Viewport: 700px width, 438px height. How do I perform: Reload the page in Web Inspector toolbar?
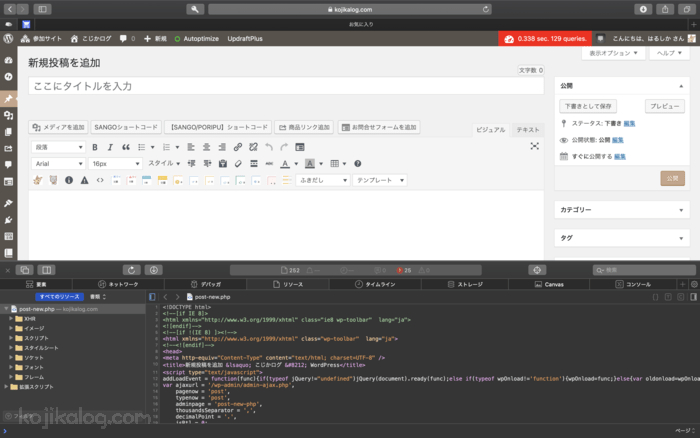click(x=131, y=270)
